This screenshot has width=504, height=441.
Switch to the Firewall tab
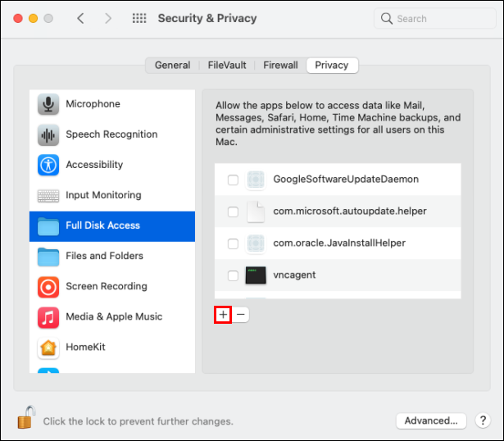279,65
